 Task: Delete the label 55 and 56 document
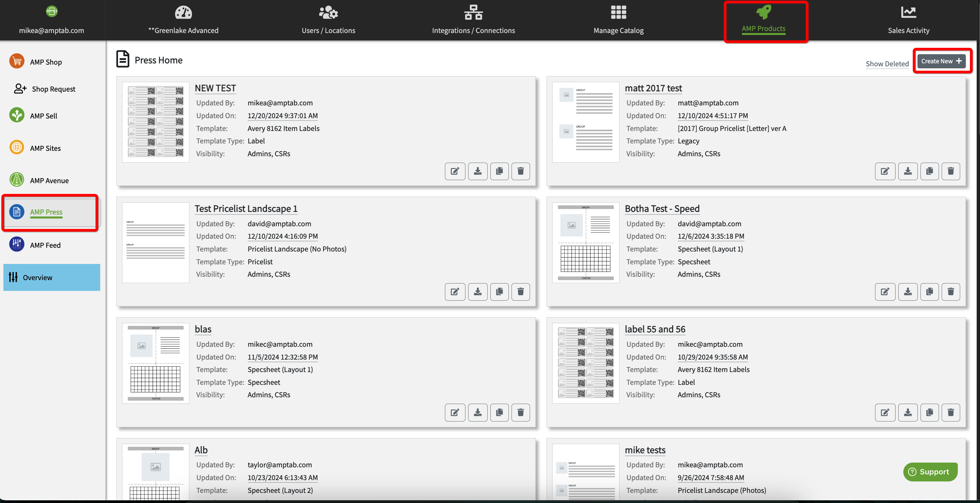(x=950, y=412)
